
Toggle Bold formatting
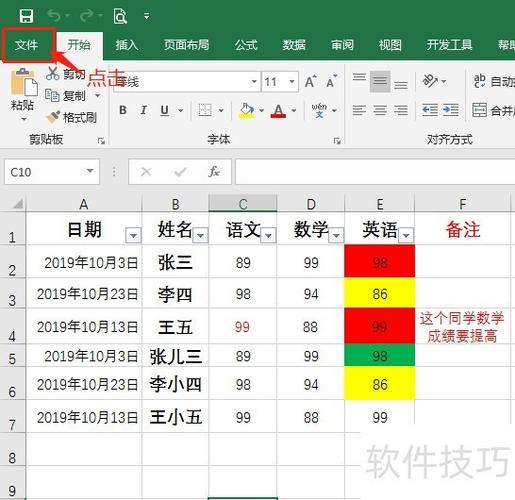pyautogui.click(x=123, y=110)
